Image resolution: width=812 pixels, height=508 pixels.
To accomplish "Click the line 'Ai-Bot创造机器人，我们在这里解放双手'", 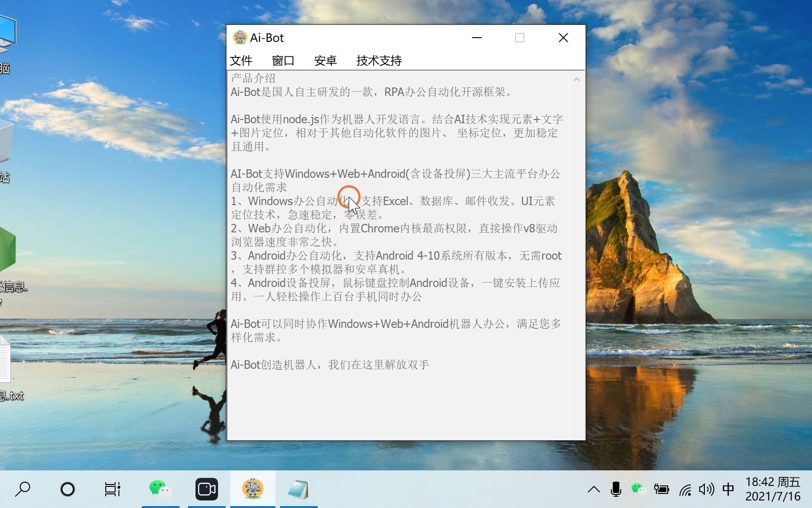I will pos(330,365).
